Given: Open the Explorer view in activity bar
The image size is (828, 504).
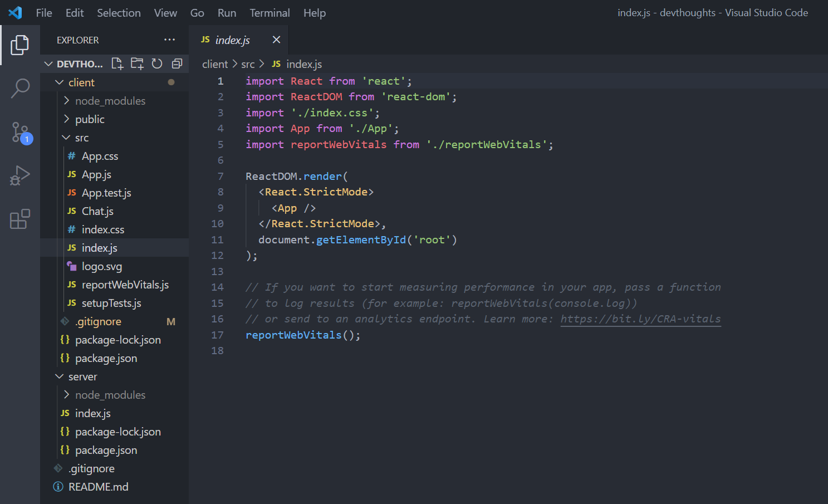Looking at the screenshot, I should pyautogui.click(x=20, y=45).
